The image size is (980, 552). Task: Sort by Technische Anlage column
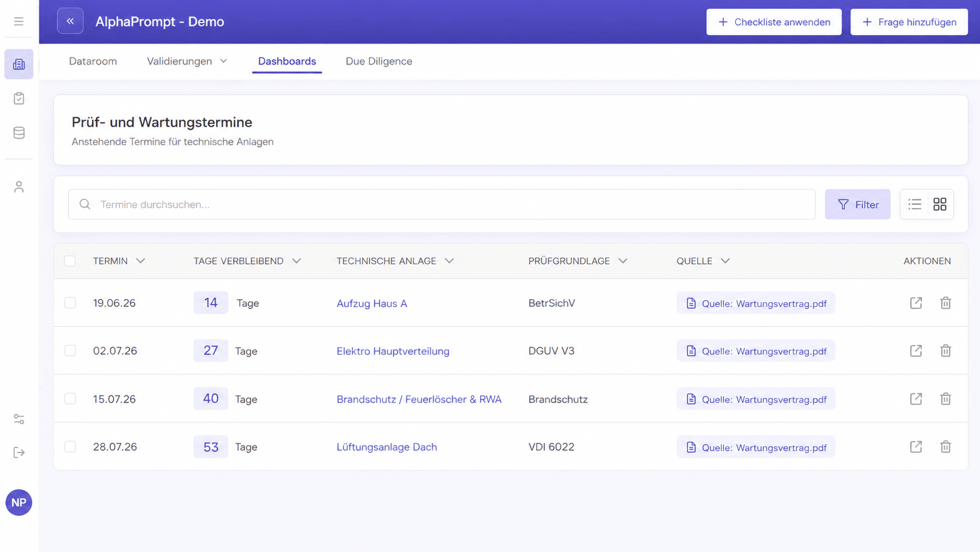click(395, 261)
